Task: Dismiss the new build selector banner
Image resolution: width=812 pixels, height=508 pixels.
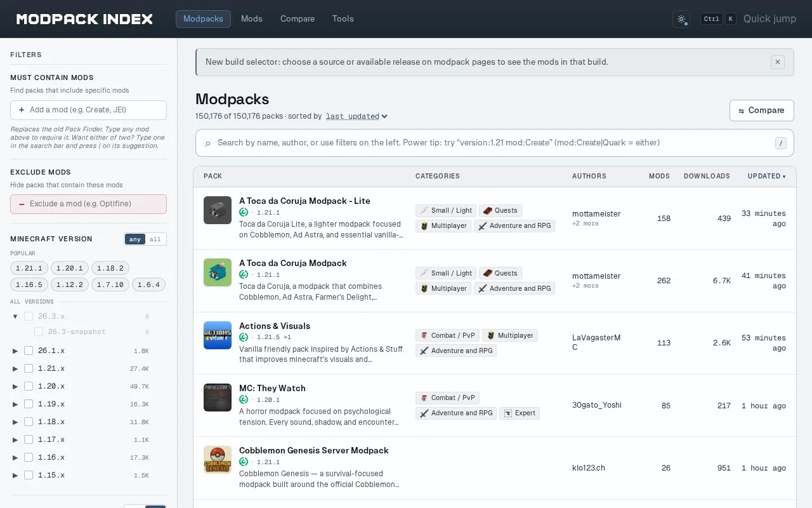Action: 777,62
